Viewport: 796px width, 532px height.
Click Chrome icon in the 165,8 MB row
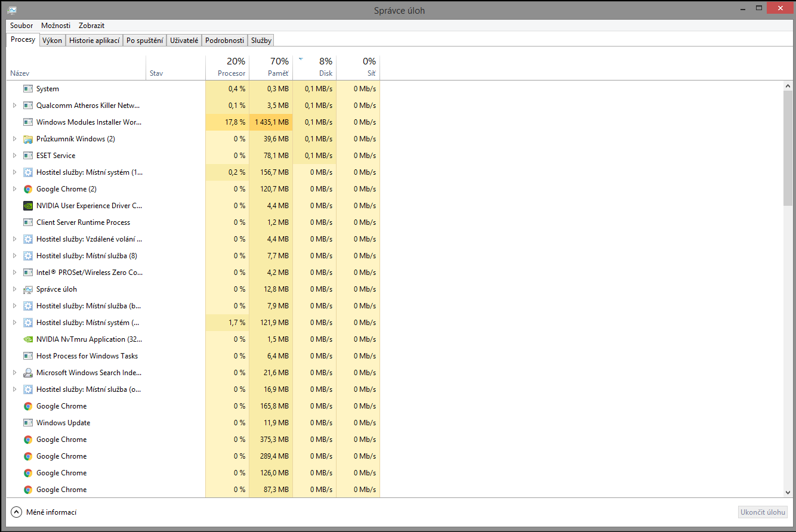click(x=27, y=406)
